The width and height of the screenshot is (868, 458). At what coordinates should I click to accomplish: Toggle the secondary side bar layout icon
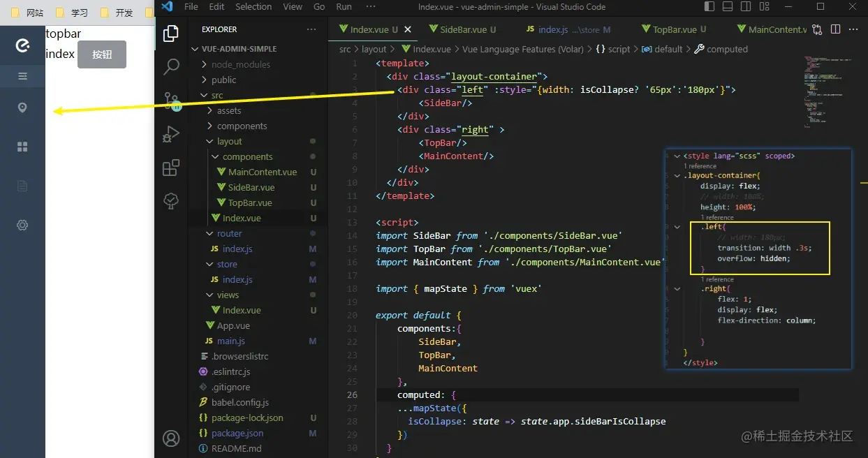point(745,6)
